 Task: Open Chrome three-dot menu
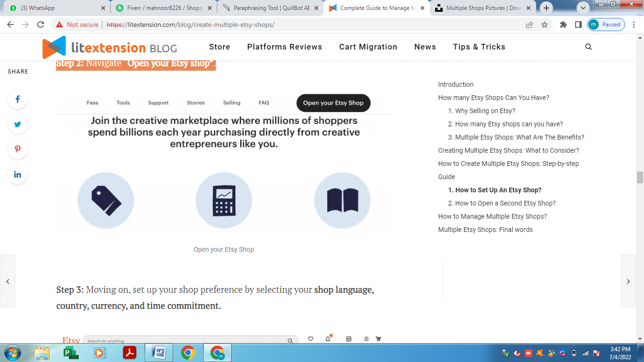click(x=634, y=25)
